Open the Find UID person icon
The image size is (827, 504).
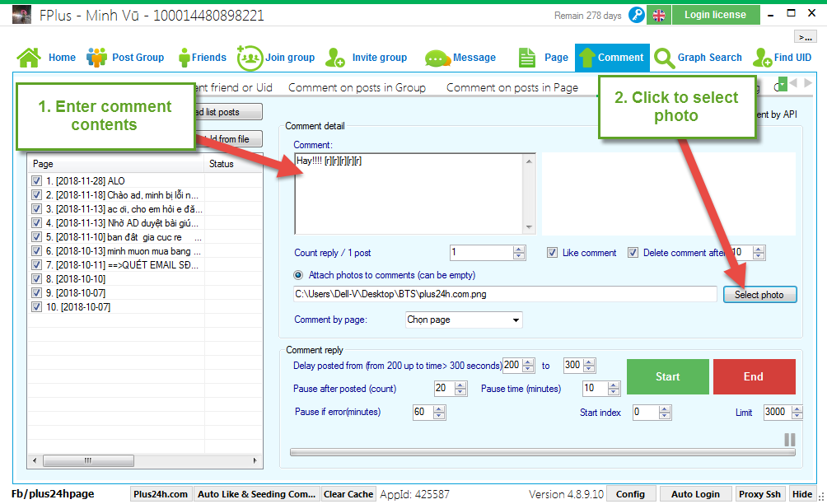(x=762, y=58)
